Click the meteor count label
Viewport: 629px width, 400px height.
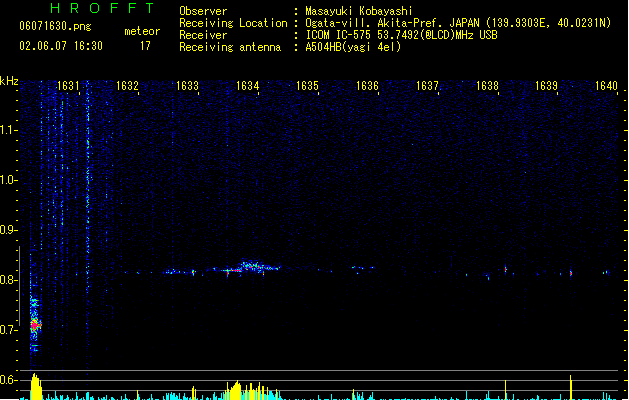tap(142, 31)
